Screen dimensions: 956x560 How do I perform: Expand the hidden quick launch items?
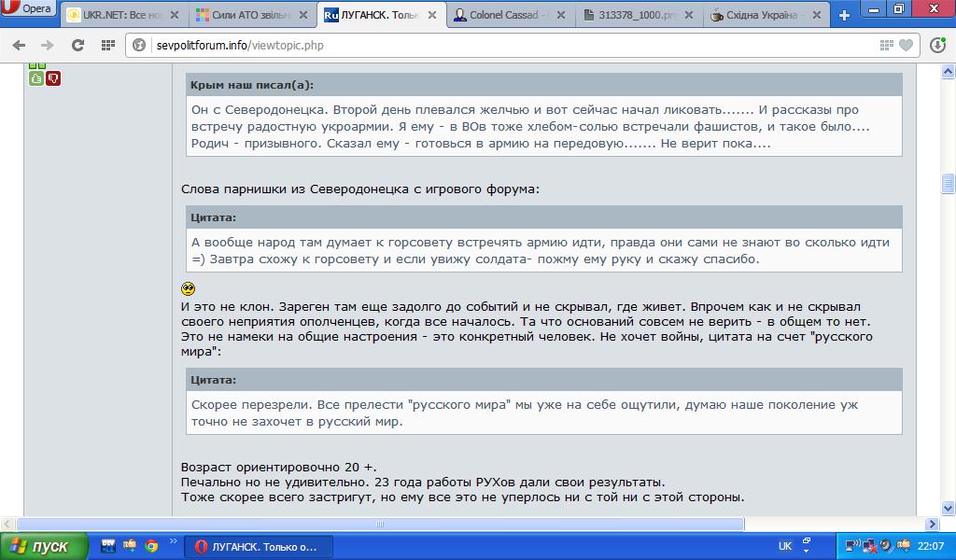(174, 540)
